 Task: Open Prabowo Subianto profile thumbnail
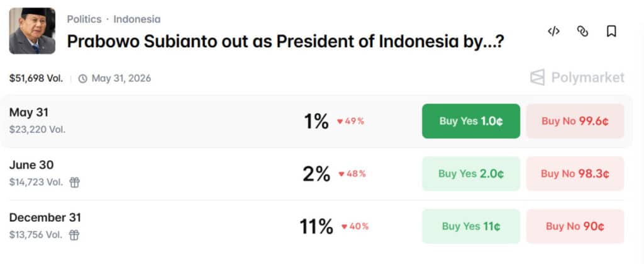[32, 31]
